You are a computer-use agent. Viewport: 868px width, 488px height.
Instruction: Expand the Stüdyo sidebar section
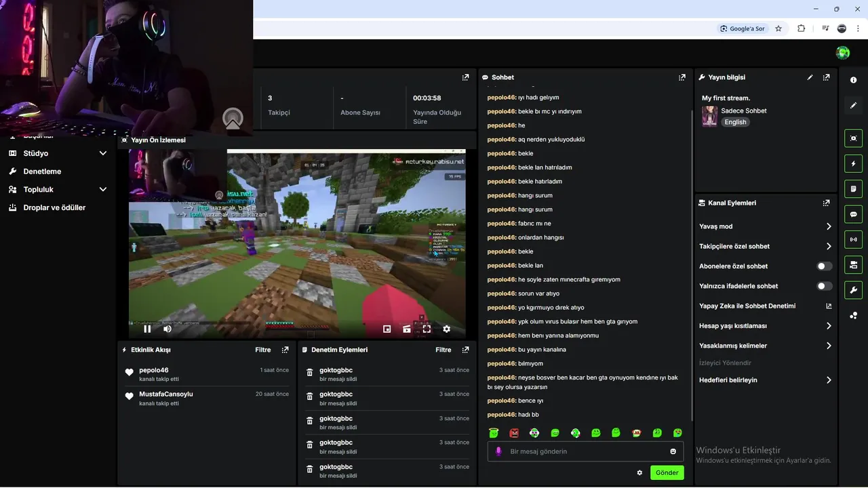(x=103, y=153)
